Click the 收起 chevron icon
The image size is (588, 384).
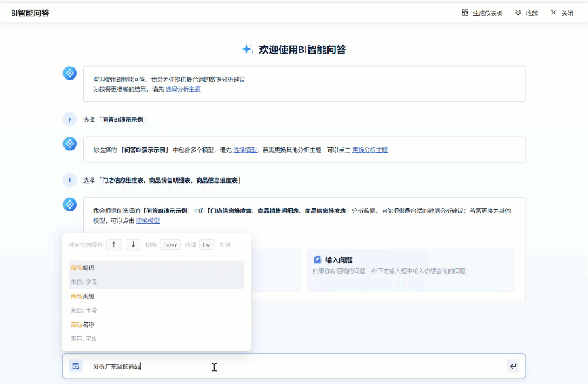(x=518, y=12)
